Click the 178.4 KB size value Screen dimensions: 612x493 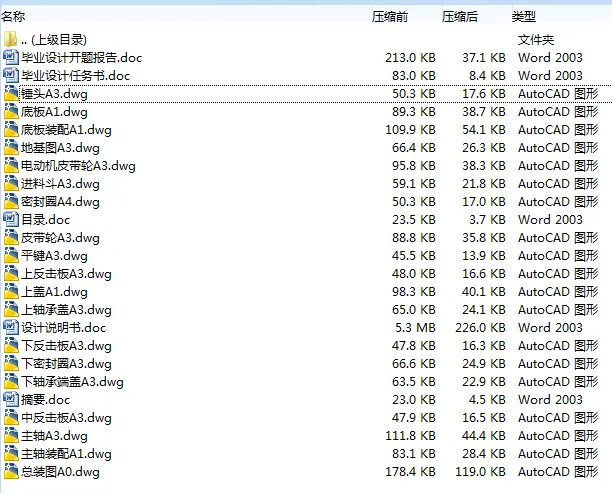[410, 472]
